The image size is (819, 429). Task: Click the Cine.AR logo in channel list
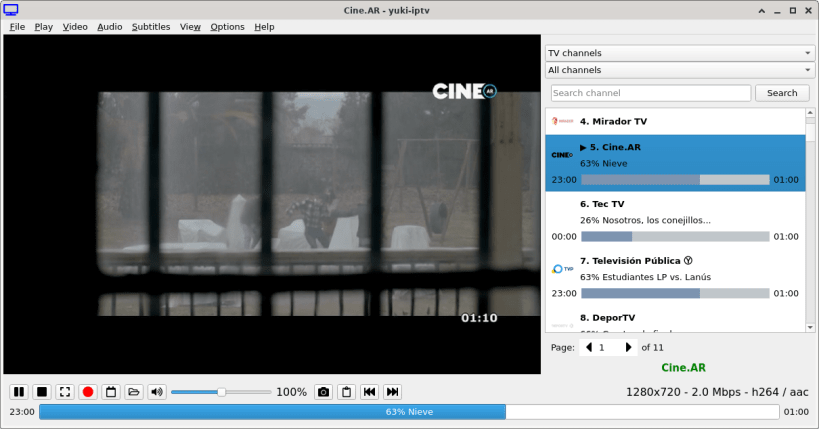point(562,155)
